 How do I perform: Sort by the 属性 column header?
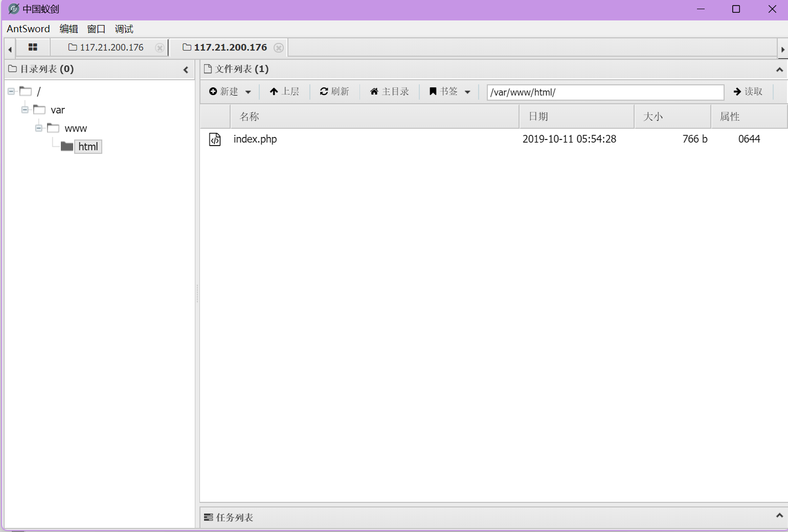click(x=749, y=117)
